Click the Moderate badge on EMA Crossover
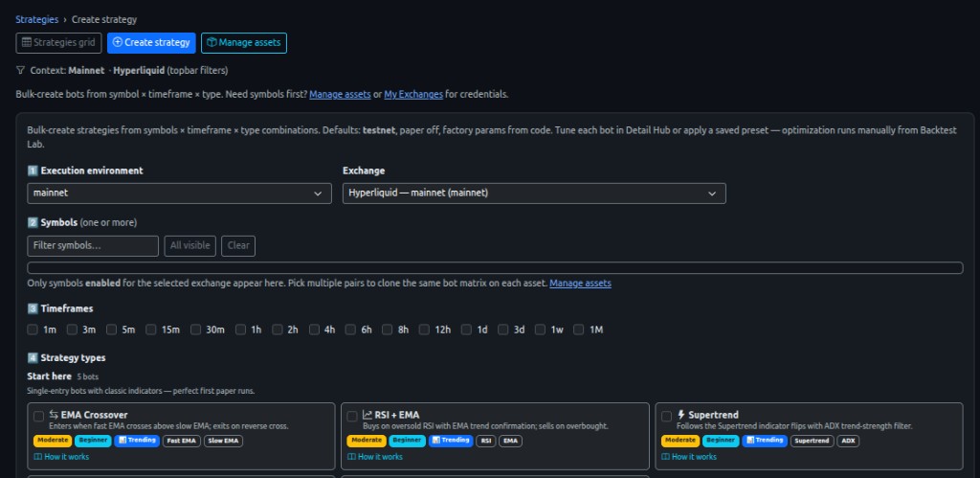 click(53, 441)
